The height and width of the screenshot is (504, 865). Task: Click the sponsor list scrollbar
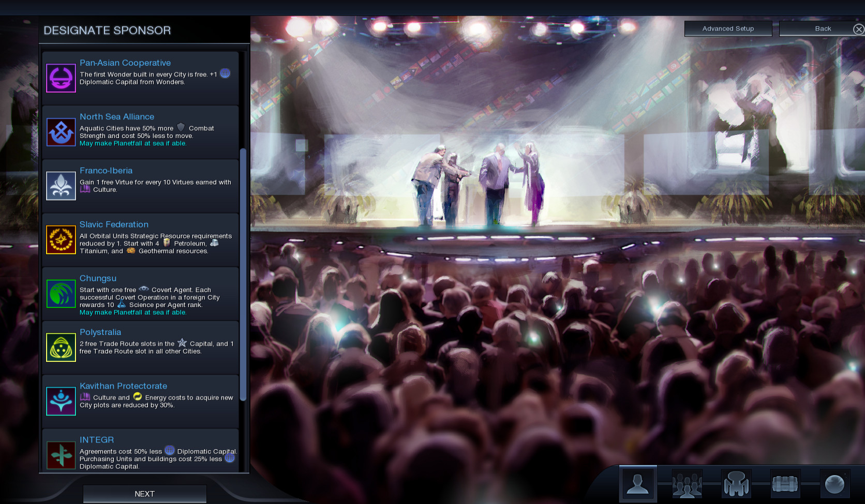(x=243, y=274)
